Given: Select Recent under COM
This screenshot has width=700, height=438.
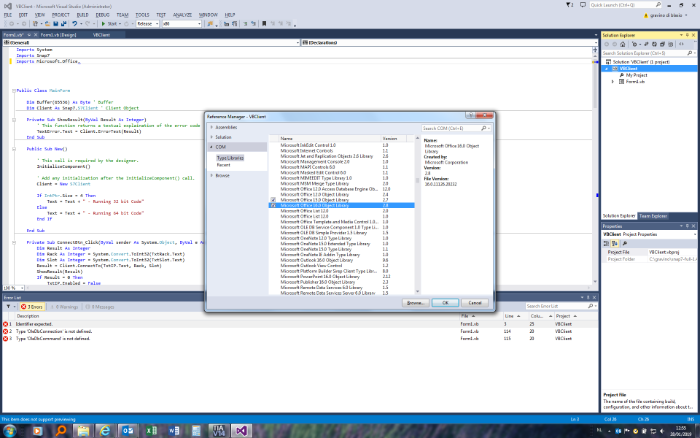Looking at the screenshot, I should (223, 165).
